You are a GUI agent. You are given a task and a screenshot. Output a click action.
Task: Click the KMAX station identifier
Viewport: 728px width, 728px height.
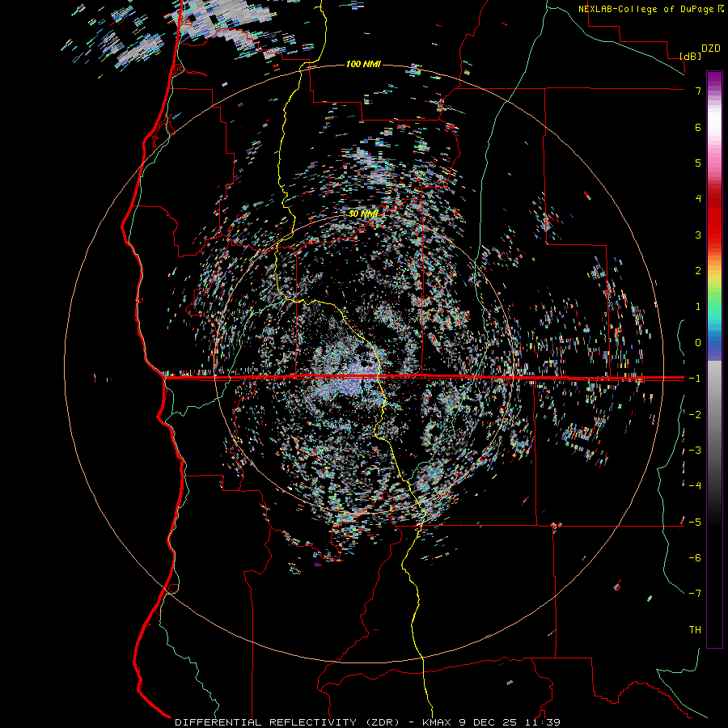438,722
